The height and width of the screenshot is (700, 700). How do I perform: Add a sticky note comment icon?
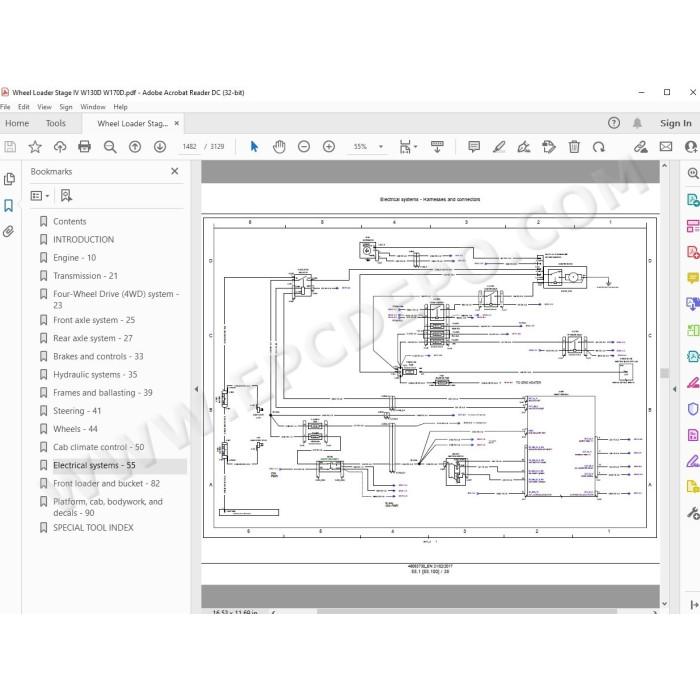point(474,146)
